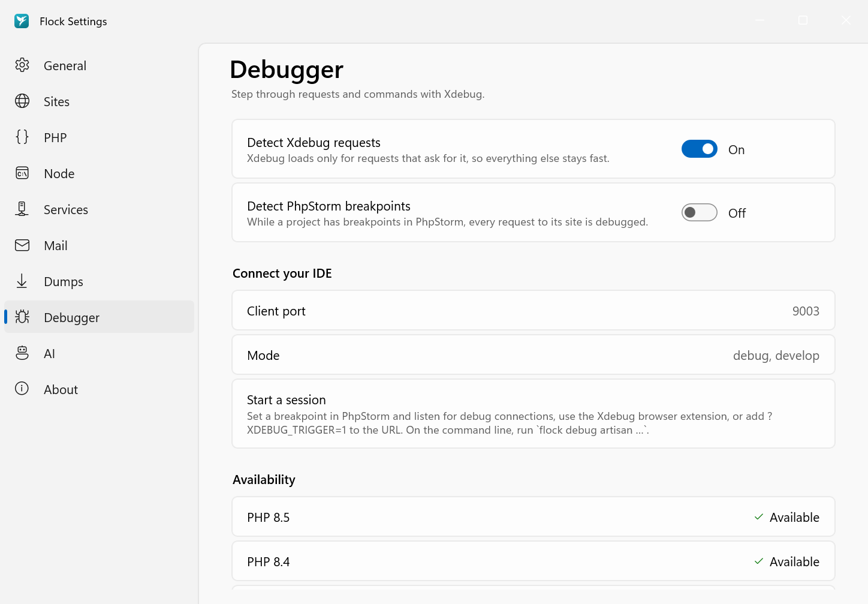868x604 pixels.
Task: Select Services in the sidebar
Action: (x=99, y=209)
